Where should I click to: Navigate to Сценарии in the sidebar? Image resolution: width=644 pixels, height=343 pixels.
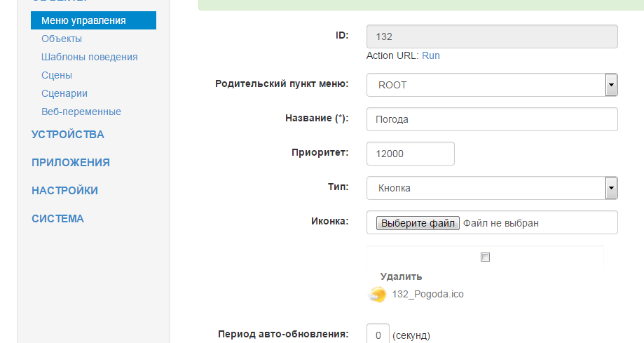tap(64, 93)
